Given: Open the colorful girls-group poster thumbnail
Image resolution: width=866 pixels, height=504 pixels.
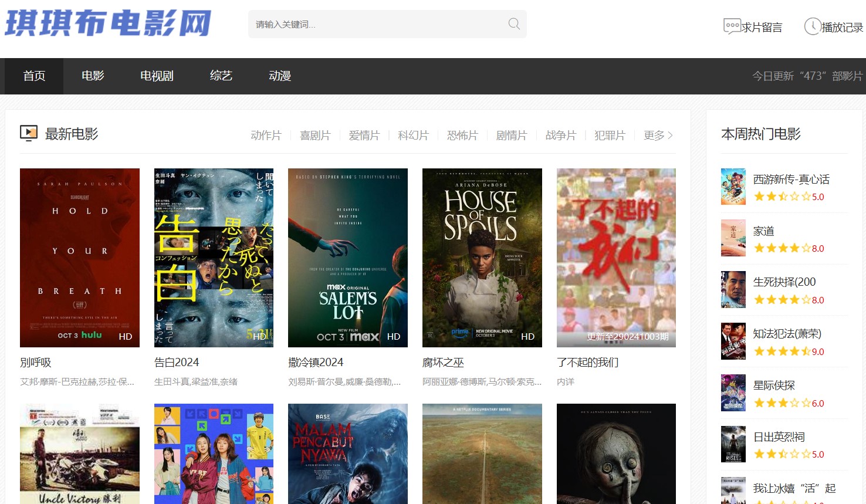Looking at the screenshot, I should tap(214, 454).
